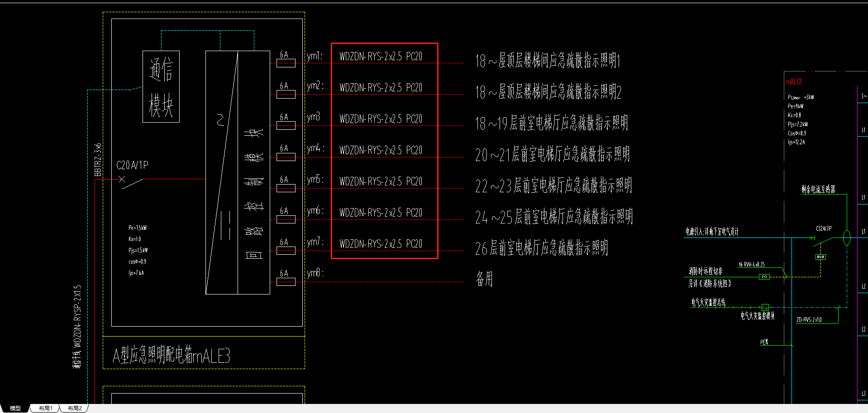Select the Kx=0.8 parameter text
The width and height of the screenshot is (868, 413).
pyautogui.click(x=794, y=115)
